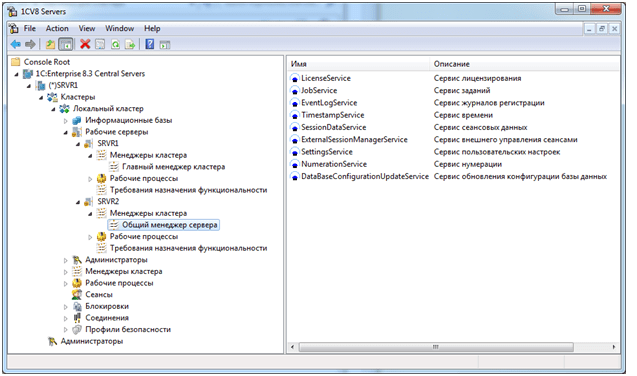Click the EventLogService row icon
637x376 pixels.
tap(295, 103)
